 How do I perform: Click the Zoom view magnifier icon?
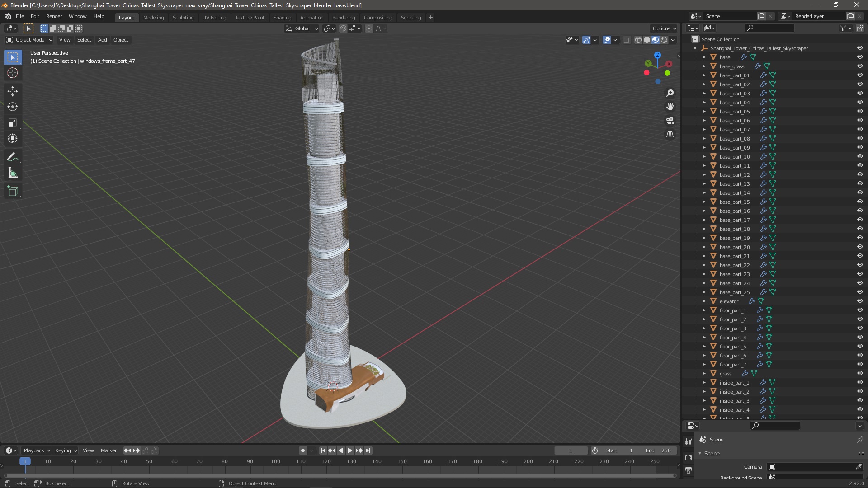click(x=670, y=93)
